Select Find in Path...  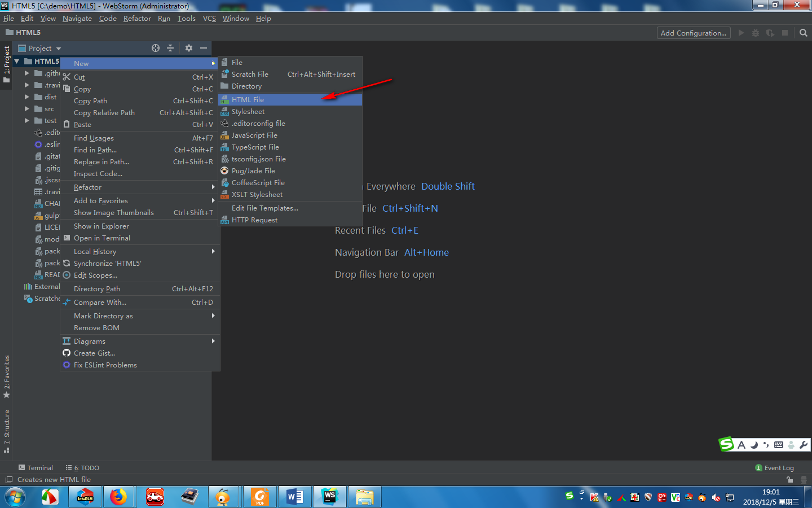[140, 150]
